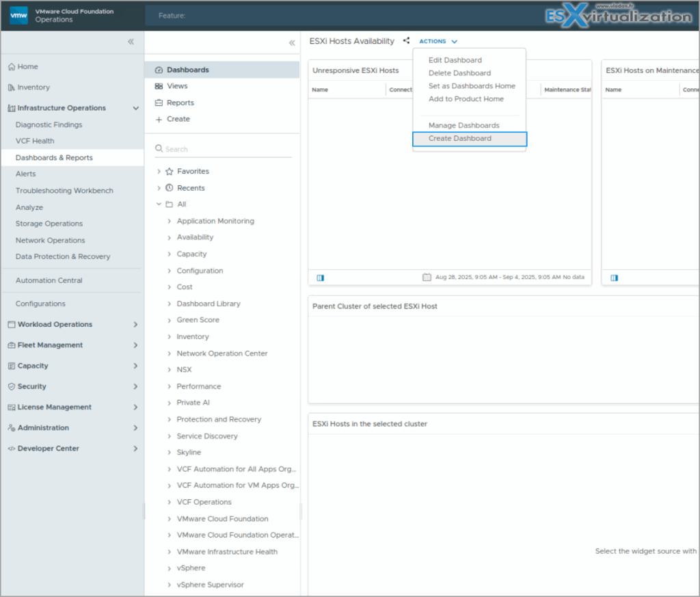
Task: Expand the Security section chevron
Action: coord(135,386)
